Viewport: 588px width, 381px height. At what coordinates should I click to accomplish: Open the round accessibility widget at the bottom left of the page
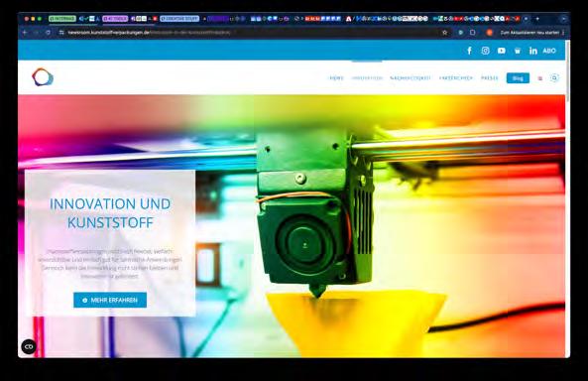click(29, 347)
